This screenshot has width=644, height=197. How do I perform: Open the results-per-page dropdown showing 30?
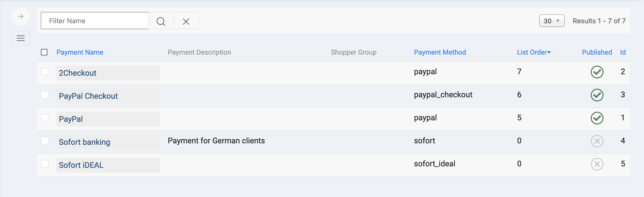tap(551, 21)
